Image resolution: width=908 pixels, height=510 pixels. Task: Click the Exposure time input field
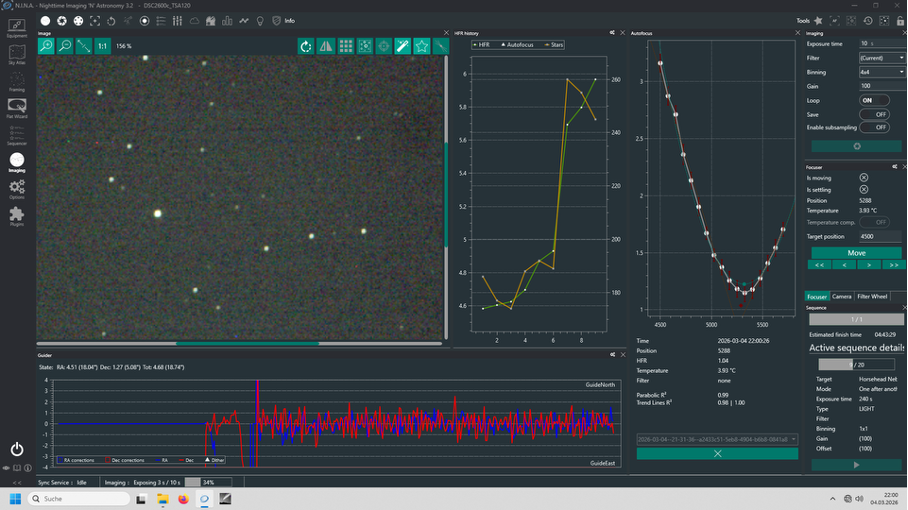882,43
